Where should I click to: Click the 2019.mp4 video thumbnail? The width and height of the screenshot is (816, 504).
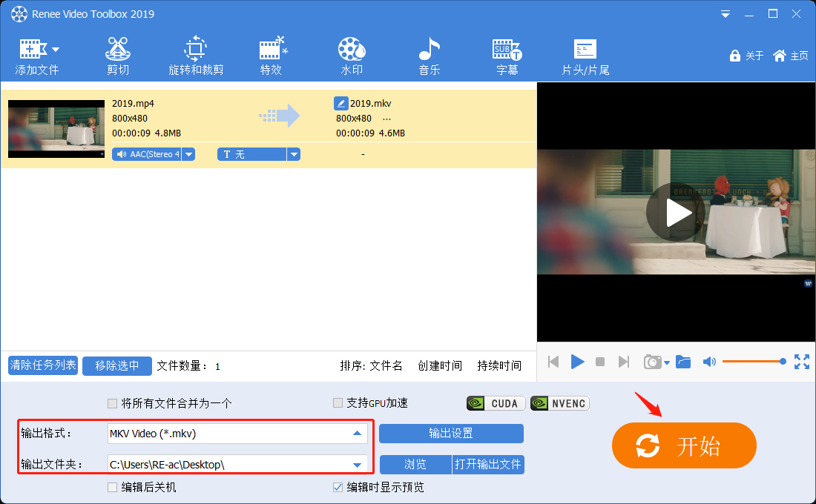coord(56,128)
